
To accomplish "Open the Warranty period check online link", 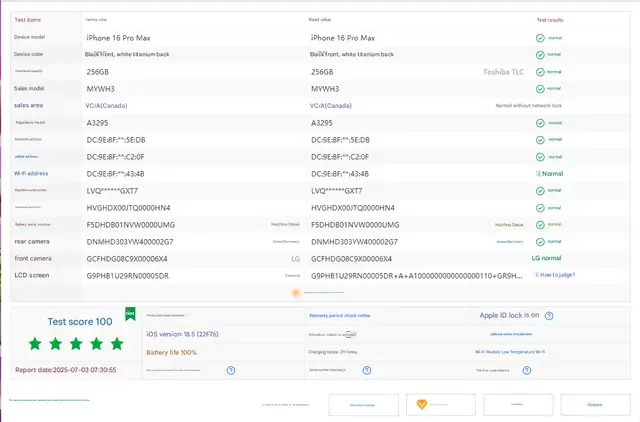I will point(340,315).
